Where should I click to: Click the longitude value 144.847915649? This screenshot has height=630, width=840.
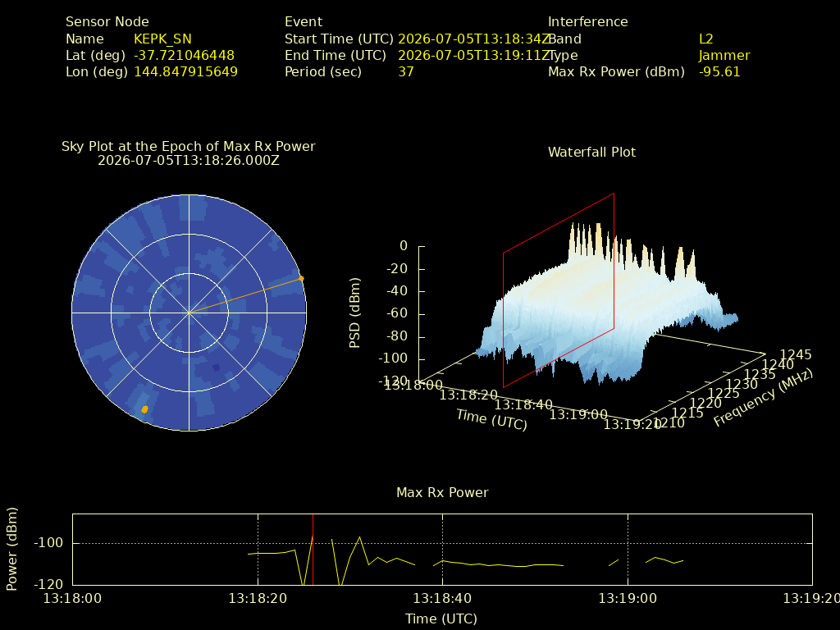185,72
